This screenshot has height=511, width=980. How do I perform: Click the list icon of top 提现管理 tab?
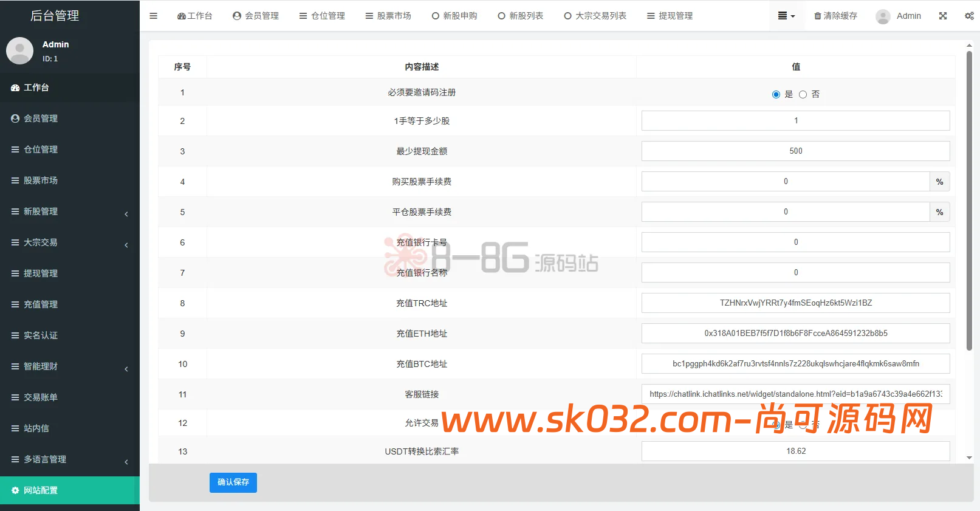[651, 16]
